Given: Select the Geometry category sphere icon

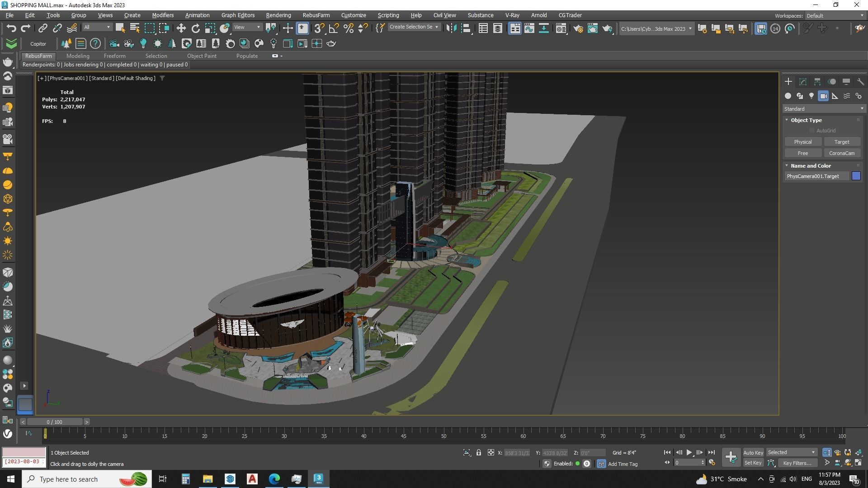Looking at the screenshot, I should point(788,96).
